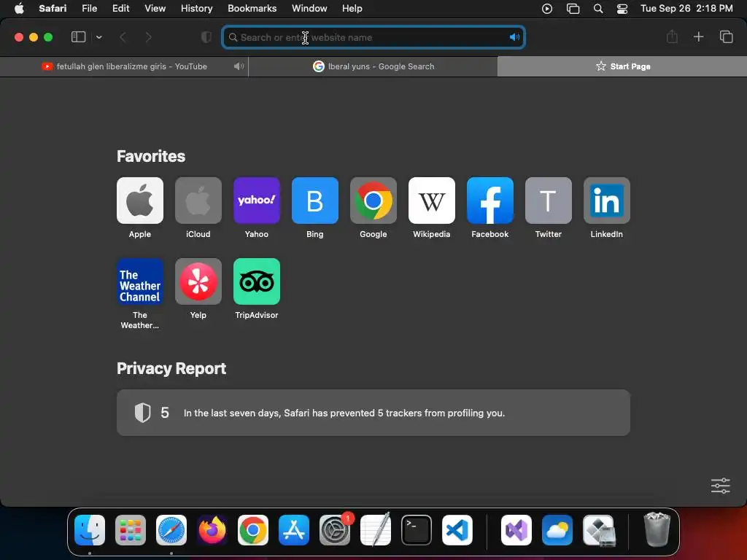This screenshot has width=747, height=560.
Task: Open the Trash in the Dock
Action: (x=657, y=529)
